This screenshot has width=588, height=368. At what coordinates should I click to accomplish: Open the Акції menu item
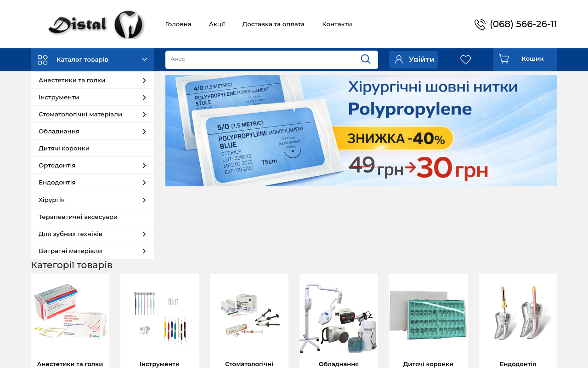[x=217, y=24]
